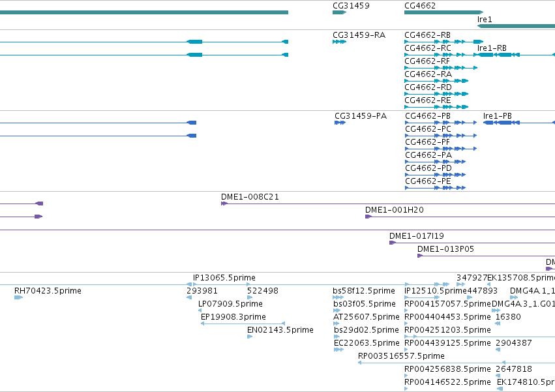Select EST IP13065.5prime

click(x=224, y=278)
